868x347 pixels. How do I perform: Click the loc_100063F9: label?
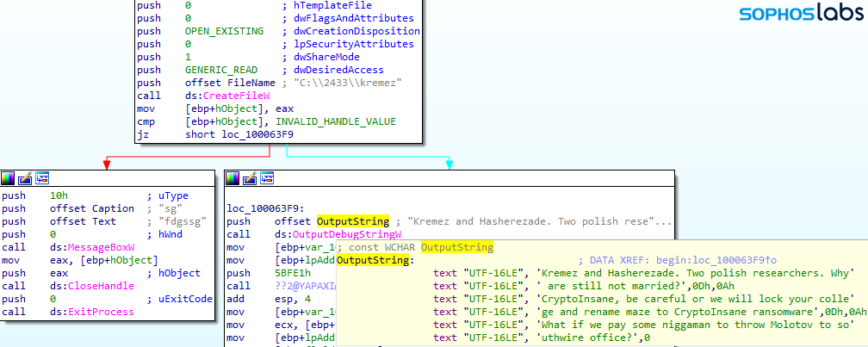266,208
